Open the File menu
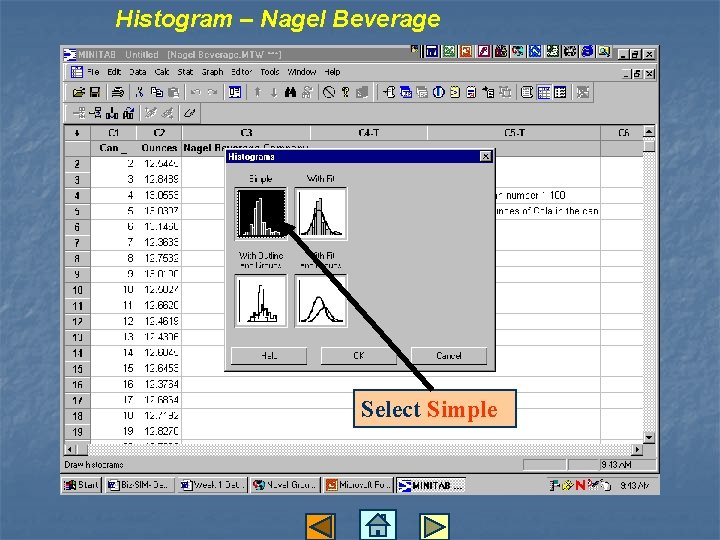The width and height of the screenshot is (720, 540). tap(93, 72)
